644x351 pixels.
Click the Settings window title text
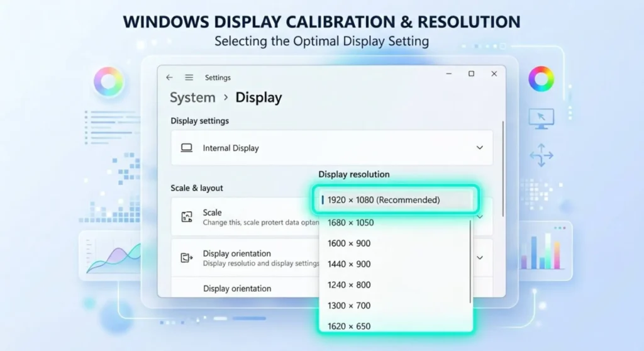(x=218, y=77)
